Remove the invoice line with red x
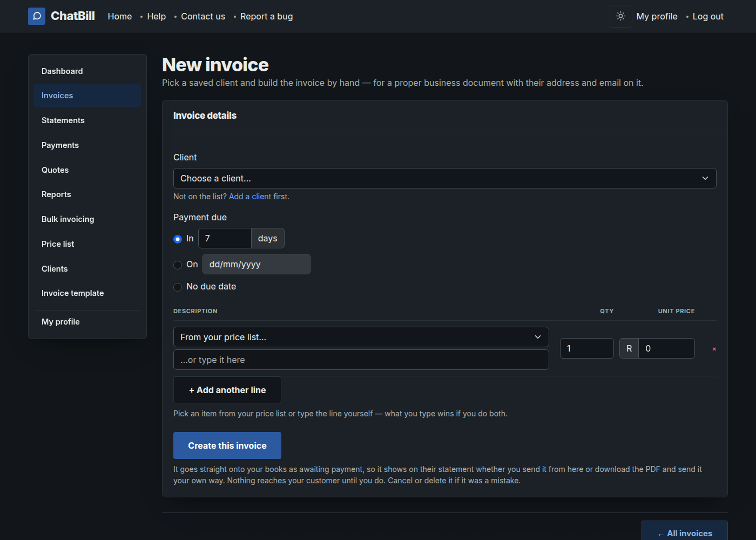 714,349
